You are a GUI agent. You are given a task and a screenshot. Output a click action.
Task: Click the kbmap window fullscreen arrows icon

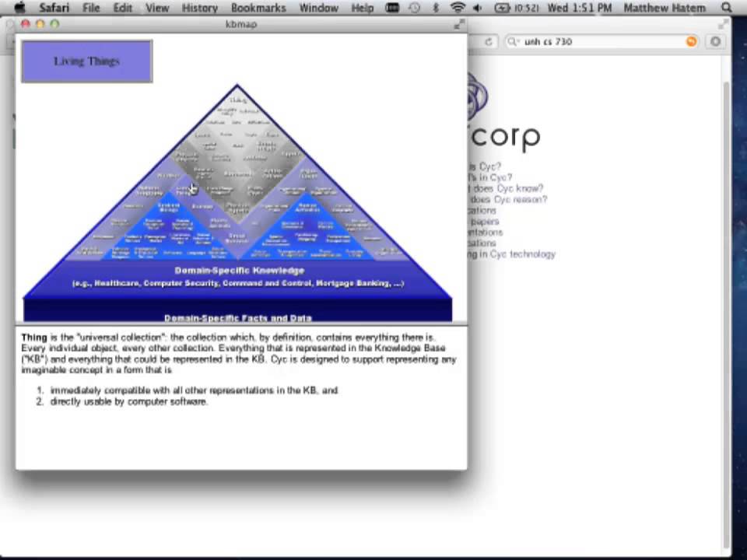[459, 24]
